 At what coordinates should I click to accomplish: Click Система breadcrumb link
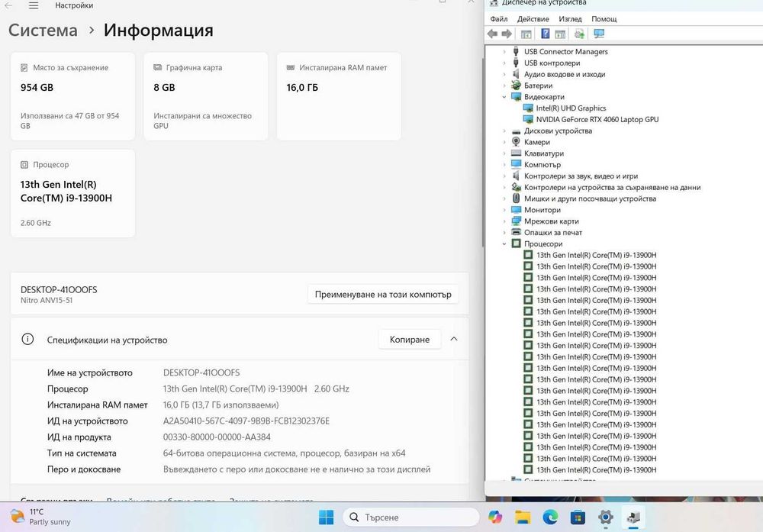[43, 31]
